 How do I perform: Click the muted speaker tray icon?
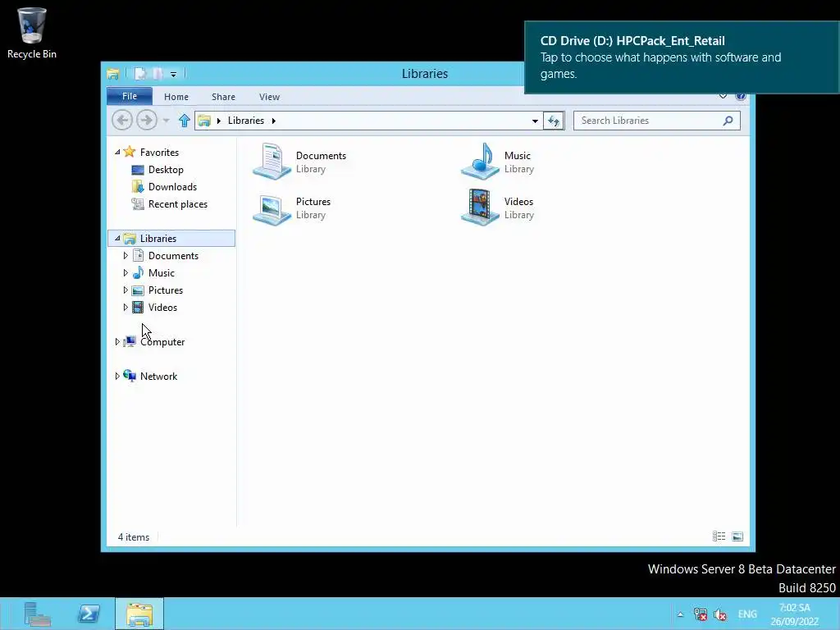pos(720,614)
